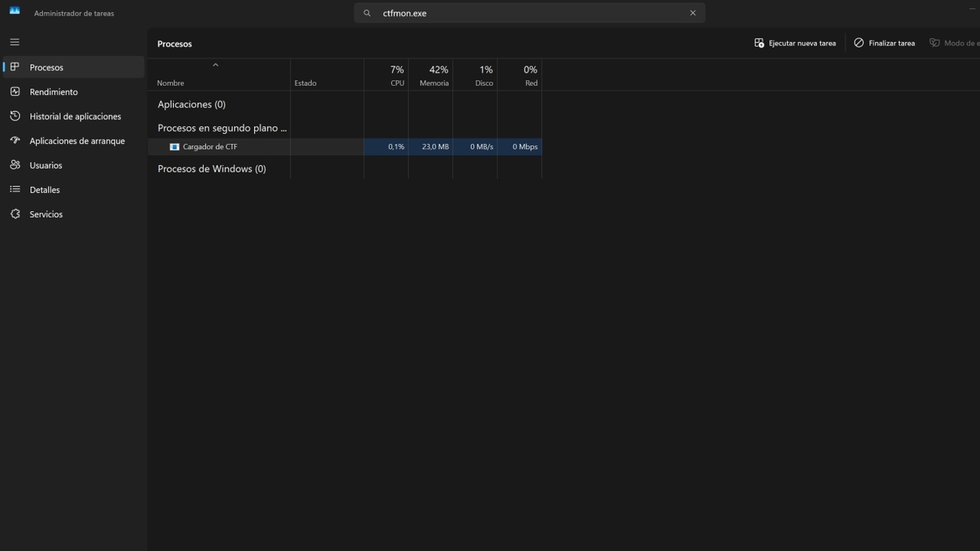The height and width of the screenshot is (551, 980).
Task: Select the Aplicaciones (0) group
Action: [192, 104]
